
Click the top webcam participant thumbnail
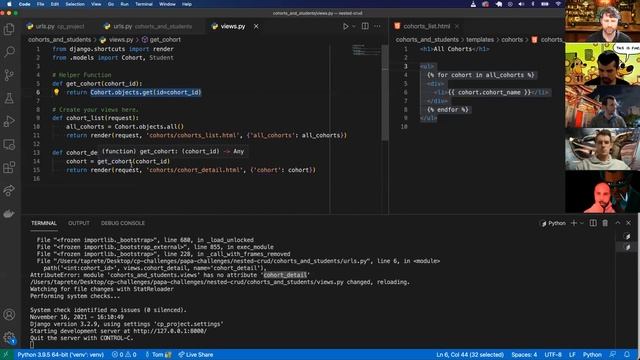(x=602, y=21)
